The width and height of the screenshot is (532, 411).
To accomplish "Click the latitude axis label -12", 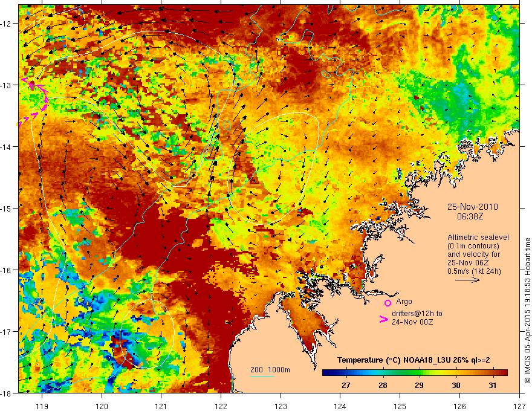I will pos(5,24).
